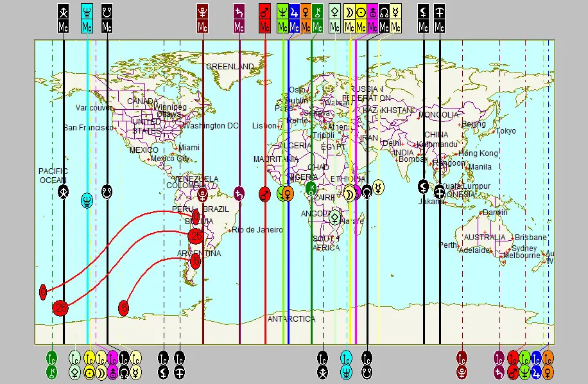Select the cyan MC icon at top left
Viewport: 588px width, 384px height.
[87, 19]
